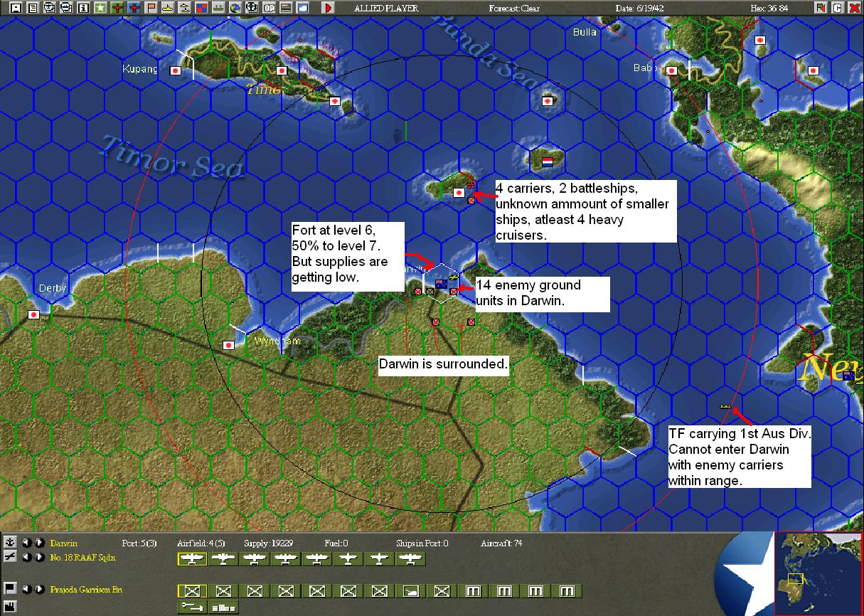Click the 'Fuel: 0' value
This screenshot has height=616, width=864.
coord(336,543)
